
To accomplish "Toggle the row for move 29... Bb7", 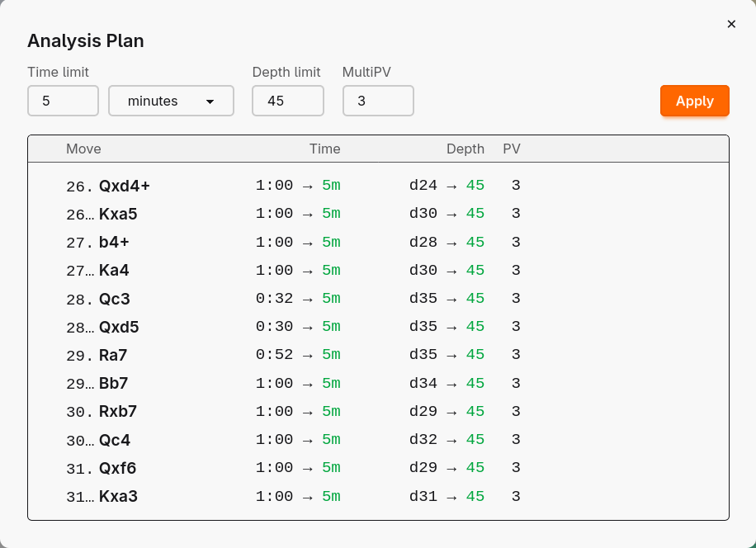I will [104, 383].
